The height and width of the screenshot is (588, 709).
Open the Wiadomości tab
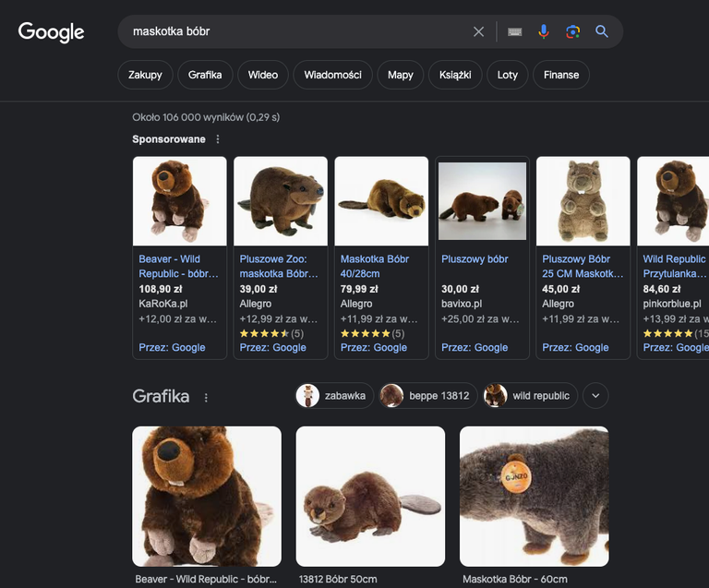click(x=332, y=75)
